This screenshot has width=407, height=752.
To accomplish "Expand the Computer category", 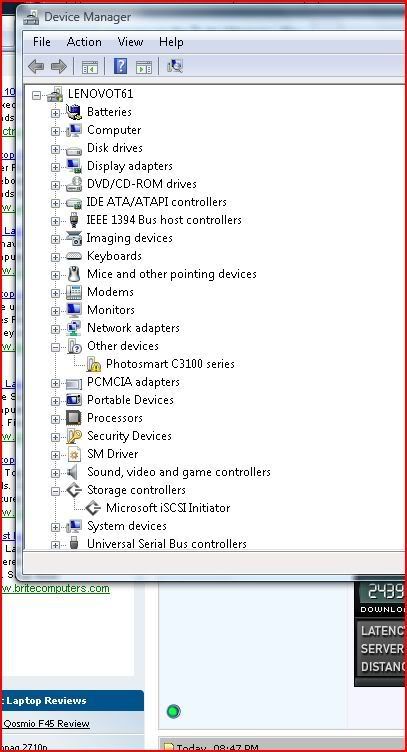I will pyautogui.click(x=56, y=131).
